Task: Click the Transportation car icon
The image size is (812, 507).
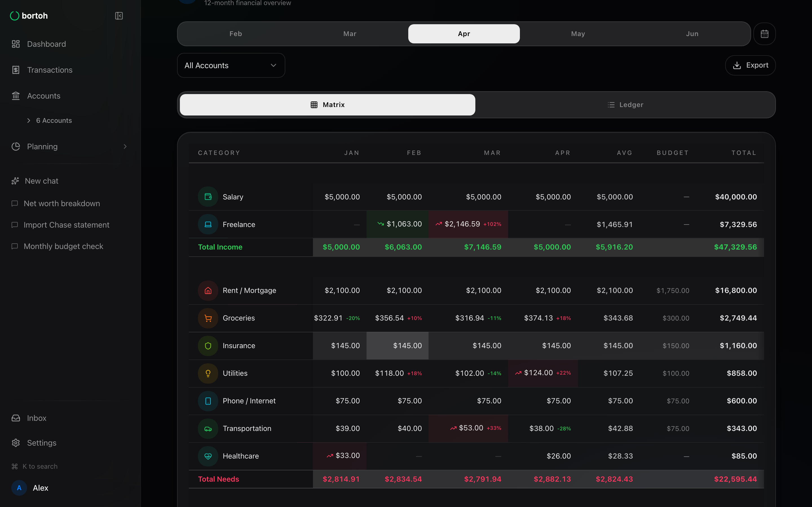Action: [208, 428]
